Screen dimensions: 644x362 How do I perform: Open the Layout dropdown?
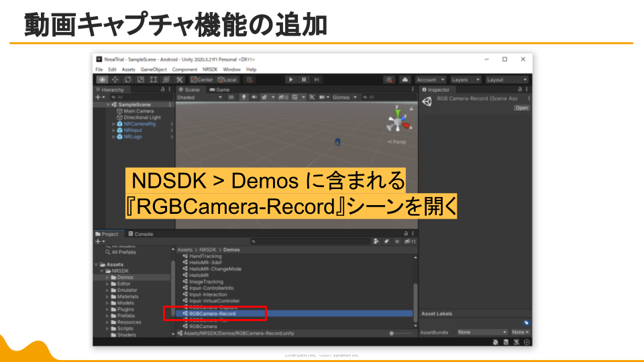click(506, 80)
